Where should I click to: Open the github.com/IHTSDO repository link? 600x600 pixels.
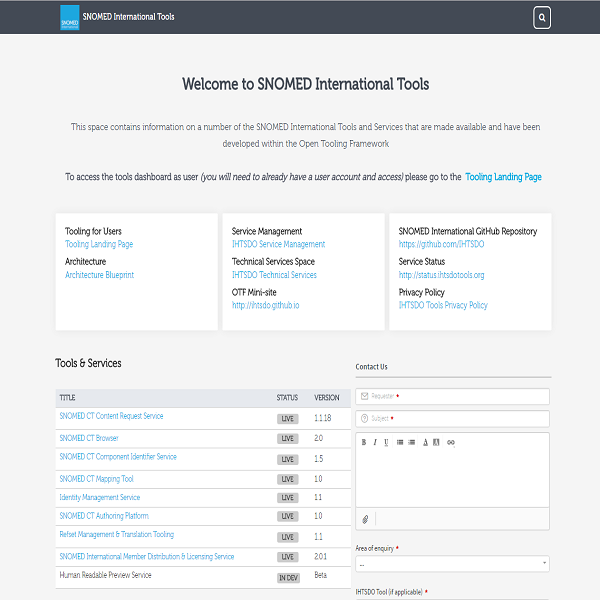click(x=441, y=244)
